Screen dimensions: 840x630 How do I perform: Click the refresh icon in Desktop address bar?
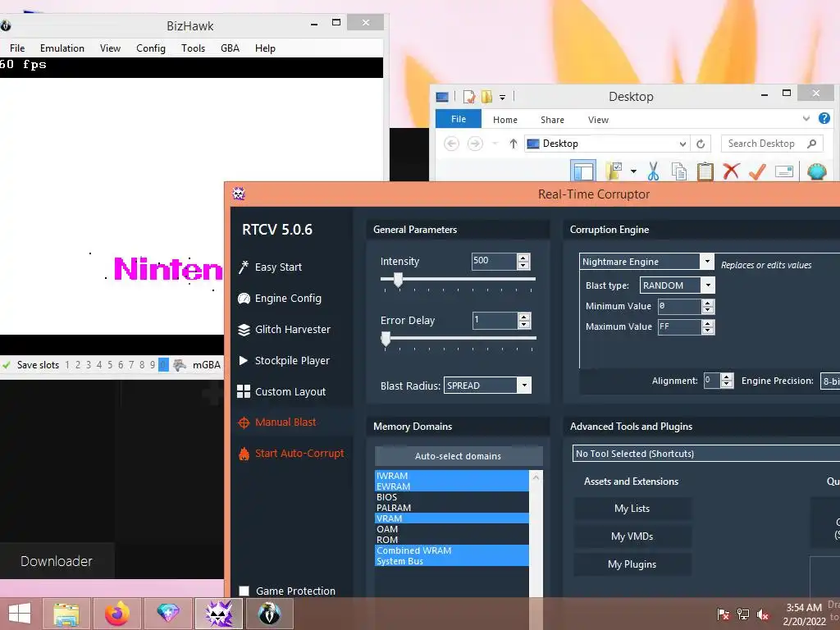[701, 144]
